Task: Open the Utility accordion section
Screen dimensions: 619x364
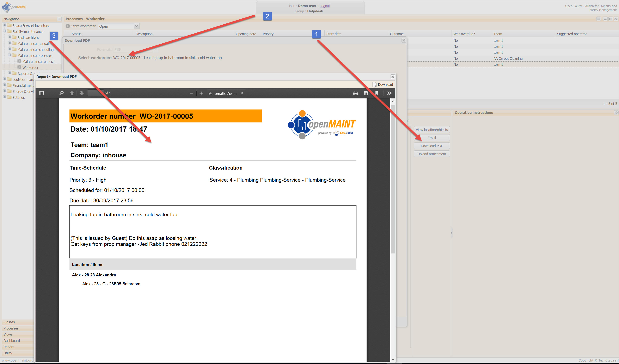Action: tap(8, 353)
